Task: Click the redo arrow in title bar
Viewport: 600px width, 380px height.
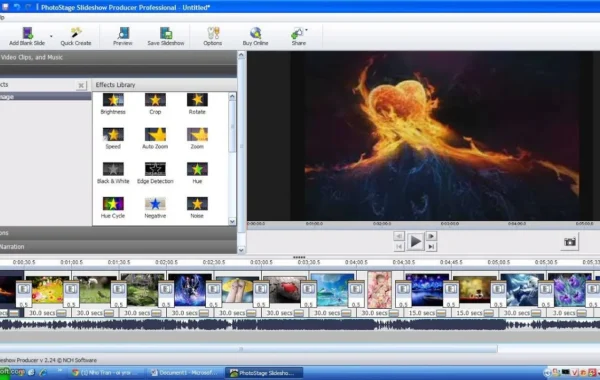Action: tap(28, 7)
